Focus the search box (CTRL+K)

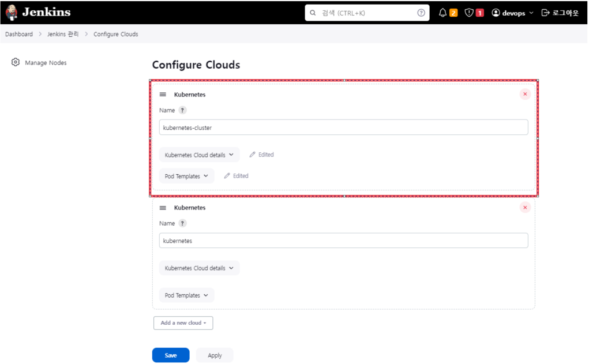(367, 13)
